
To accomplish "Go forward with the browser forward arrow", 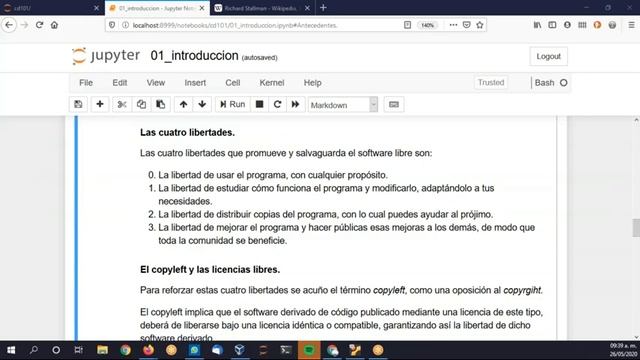I will point(24,25).
